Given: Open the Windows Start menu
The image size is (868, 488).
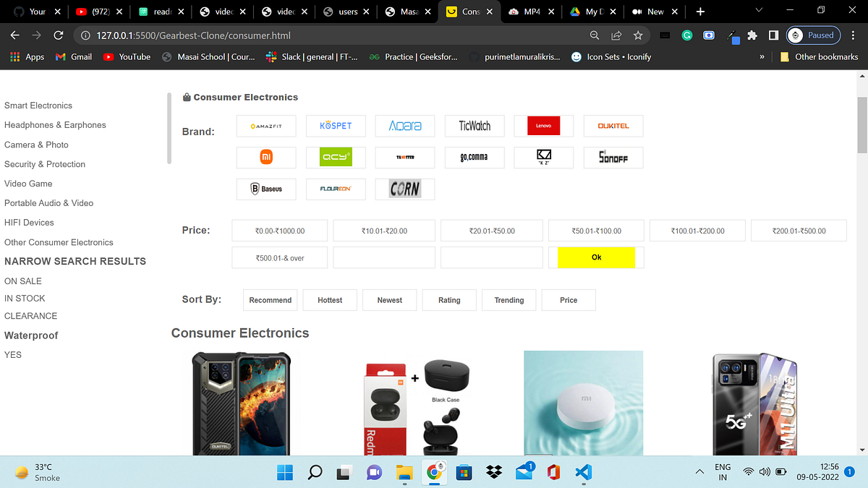Looking at the screenshot, I should click(x=285, y=472).
